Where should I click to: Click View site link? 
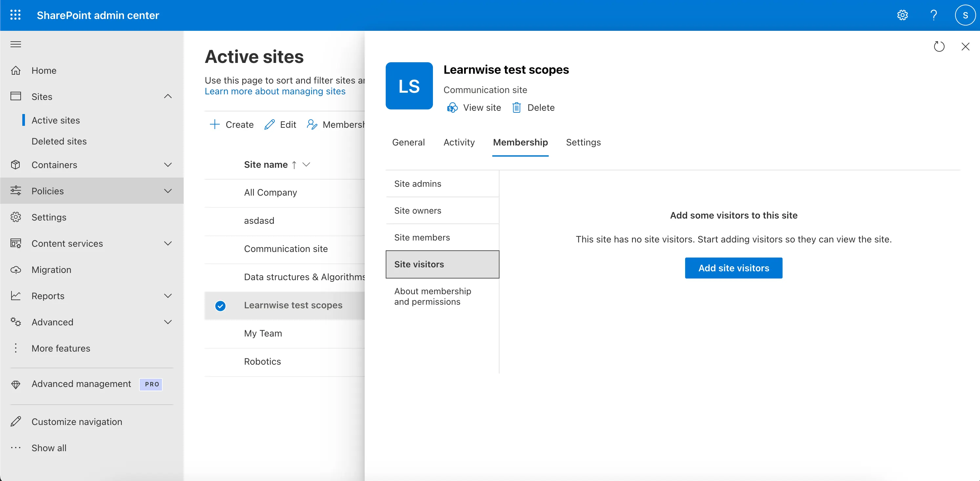(474, 108)
